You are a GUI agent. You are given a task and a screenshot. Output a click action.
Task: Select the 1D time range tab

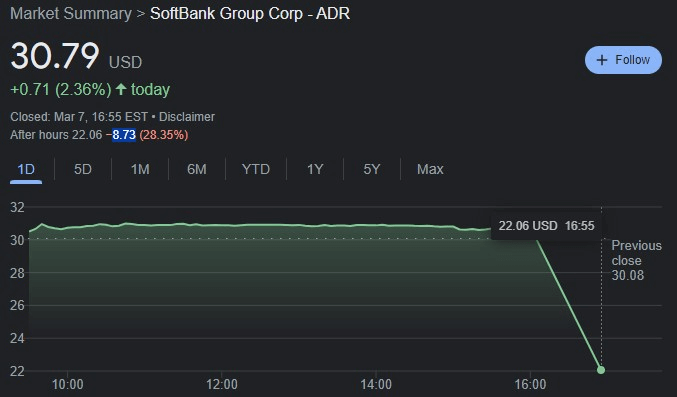pos(26,169)
